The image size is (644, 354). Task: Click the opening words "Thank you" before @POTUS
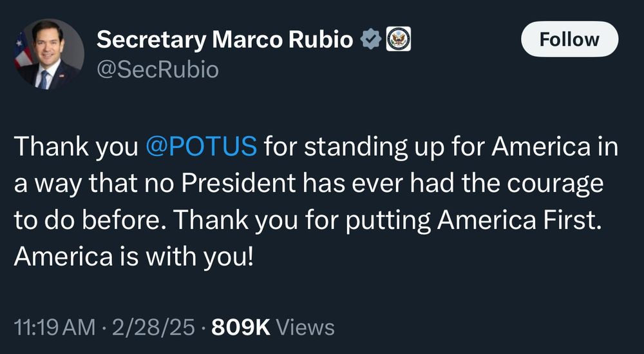coord(77,147)
